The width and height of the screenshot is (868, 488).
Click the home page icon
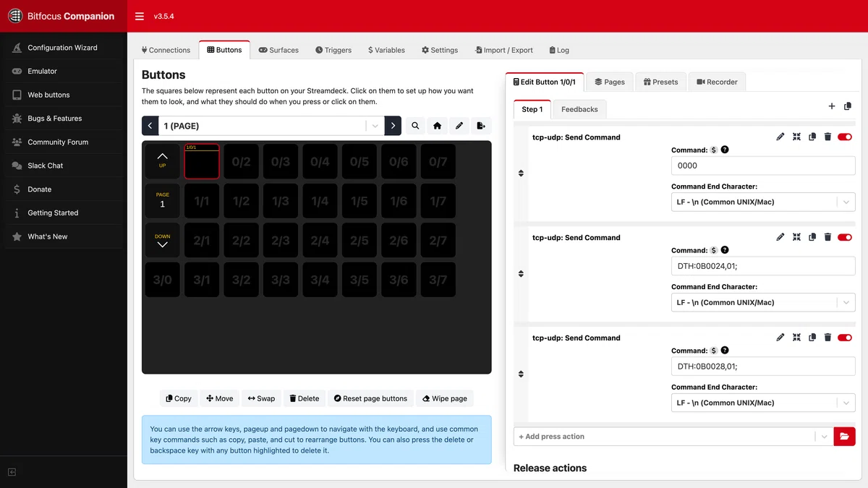point(437,126)
